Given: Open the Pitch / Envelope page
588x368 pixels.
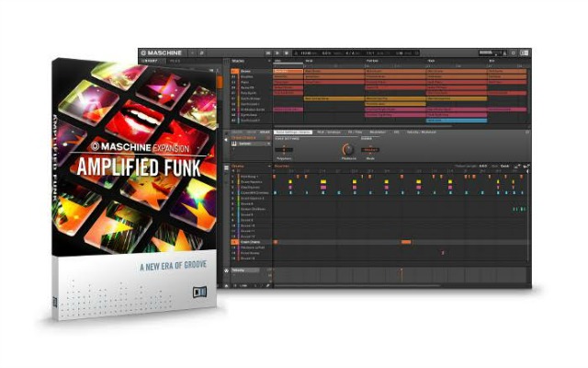Looking at the screenshot, I should pyautogui.click(x=329, y=132).
